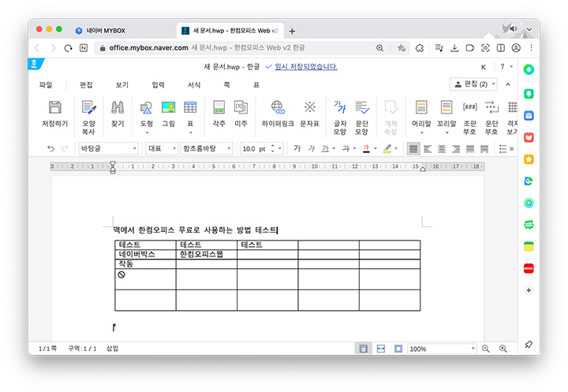The height and width of the screenshot is (392, 568).
Task: Open the 편집 menu
Action: click(86, 84)
